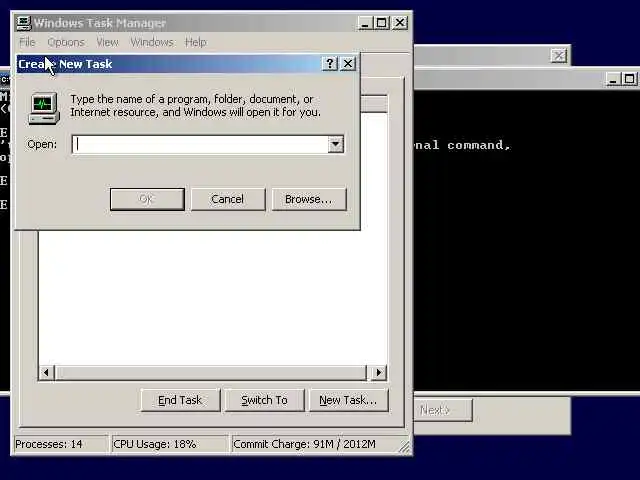The image size is (640, 480).
Task: Open the View menu in Task Manager
Action: pos(107,42)
